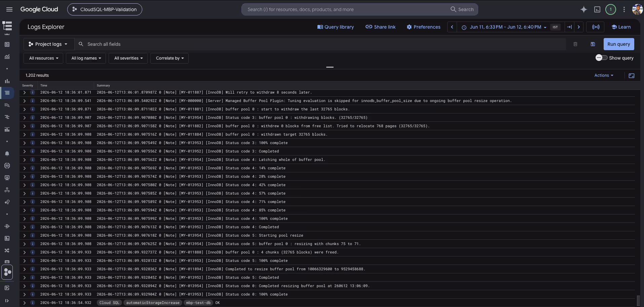Viewport: 644px width, 307px height.
Task: Toggle the Show query switch
Action: click(601, 58)
